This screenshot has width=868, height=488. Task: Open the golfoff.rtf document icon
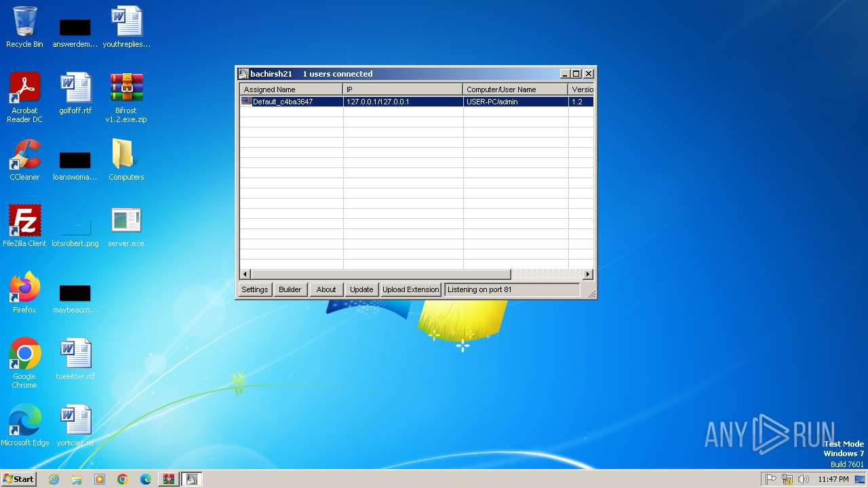pyautogui.click(x=75, y=94)
